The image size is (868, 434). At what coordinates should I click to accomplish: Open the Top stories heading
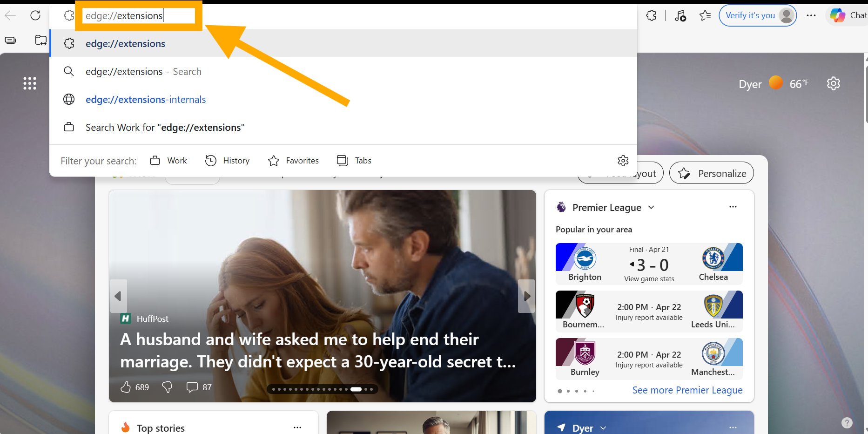point(161,428)
